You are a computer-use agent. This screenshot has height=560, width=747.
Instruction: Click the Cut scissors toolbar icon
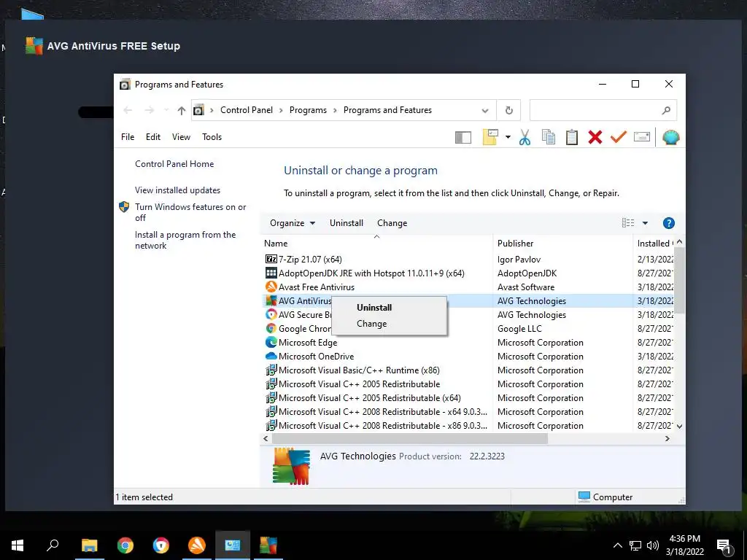pyautogui.click(x=525, y=137)
